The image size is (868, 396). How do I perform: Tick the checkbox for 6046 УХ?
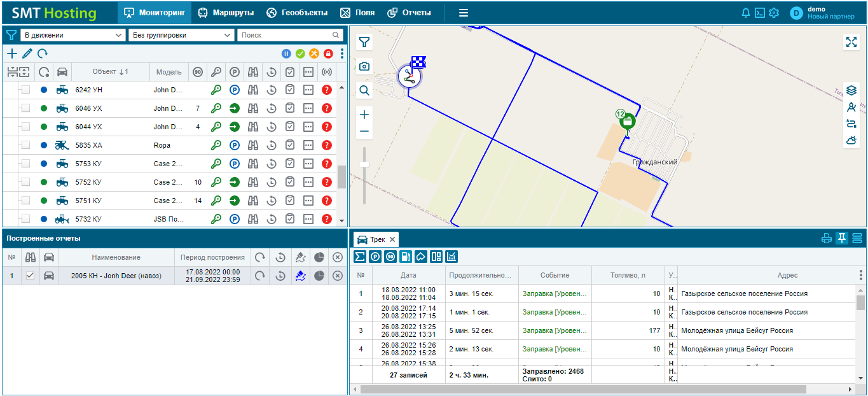pos(25,108)
